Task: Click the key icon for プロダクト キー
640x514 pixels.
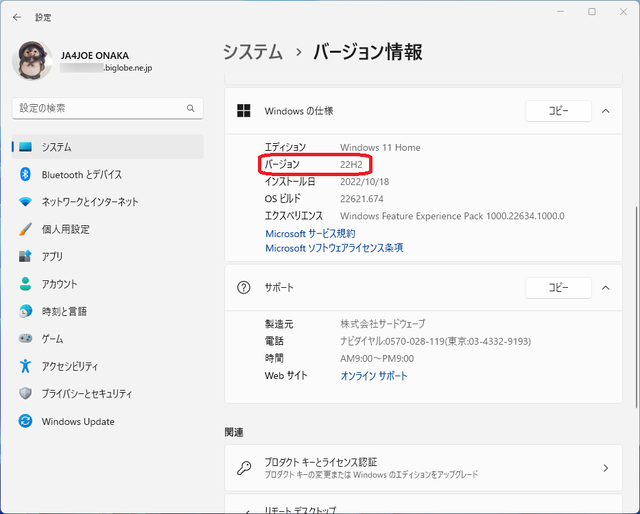Action: [244, 468]
